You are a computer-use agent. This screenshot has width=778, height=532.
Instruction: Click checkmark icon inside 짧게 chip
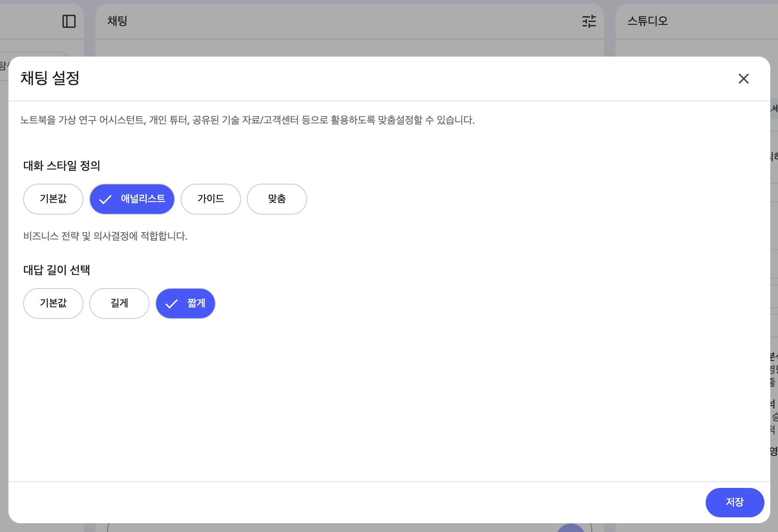click(x=172, y=304)
